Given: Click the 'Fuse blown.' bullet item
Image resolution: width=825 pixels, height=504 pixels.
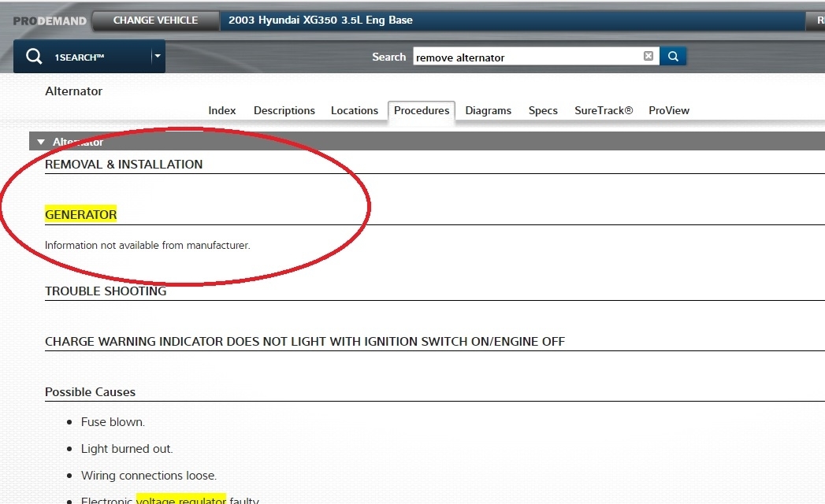Looking at the screenshot, I should [x=113, y=422].
